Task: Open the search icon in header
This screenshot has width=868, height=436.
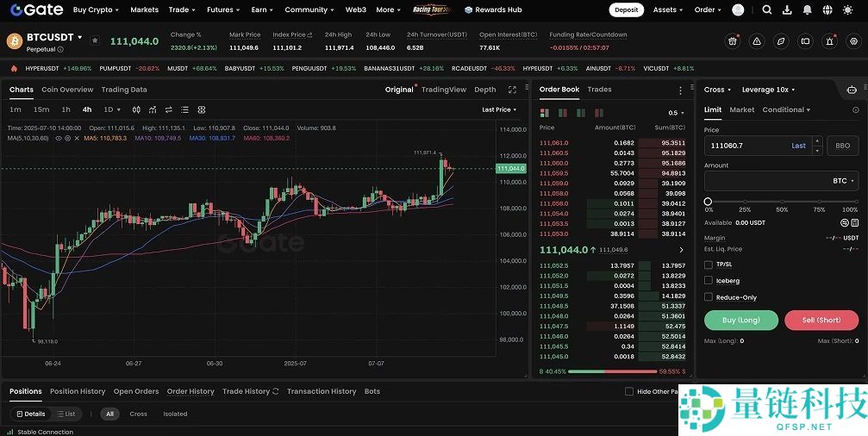Action: [766, 9]
